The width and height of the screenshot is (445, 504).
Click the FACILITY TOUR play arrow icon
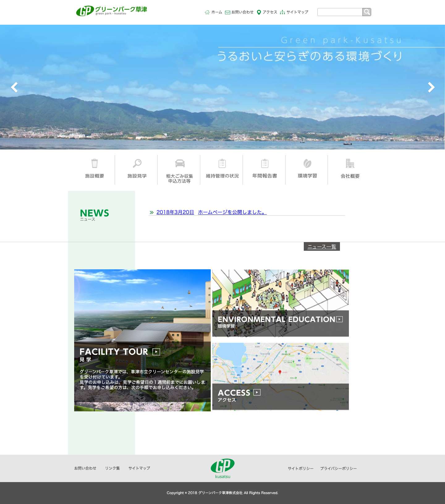pos(156,352)
